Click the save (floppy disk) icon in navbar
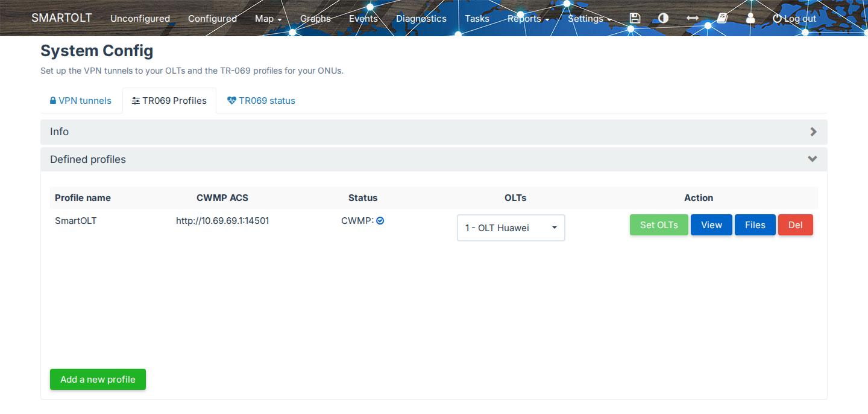 pos(634,19)
